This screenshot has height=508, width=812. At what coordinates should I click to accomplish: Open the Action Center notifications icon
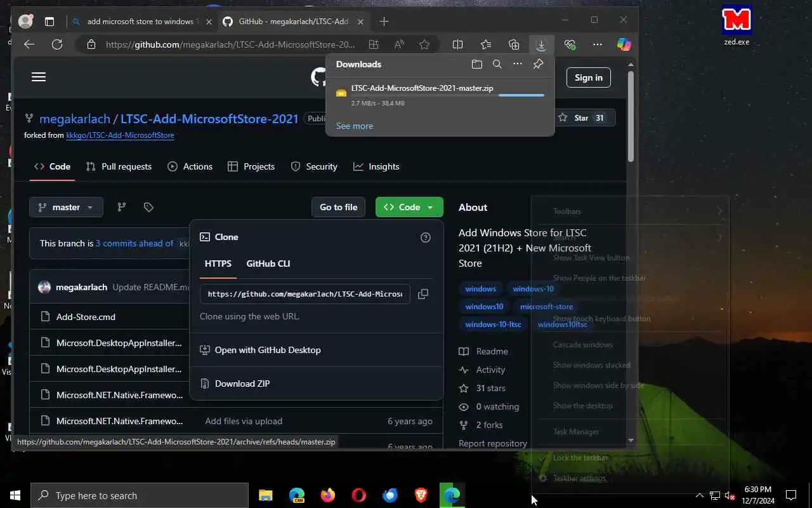pos(791,496)
